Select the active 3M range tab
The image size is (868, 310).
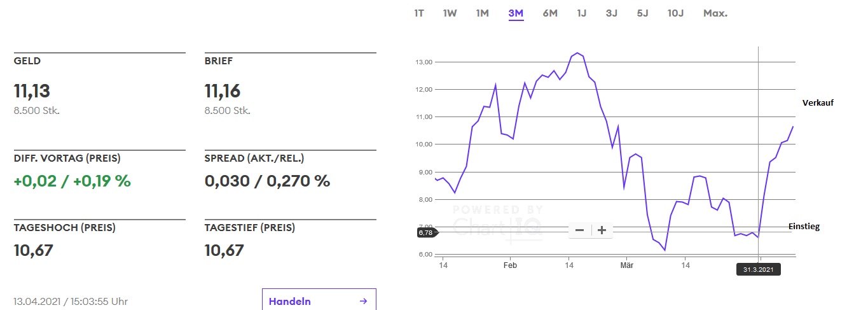[x=516, y=13]
